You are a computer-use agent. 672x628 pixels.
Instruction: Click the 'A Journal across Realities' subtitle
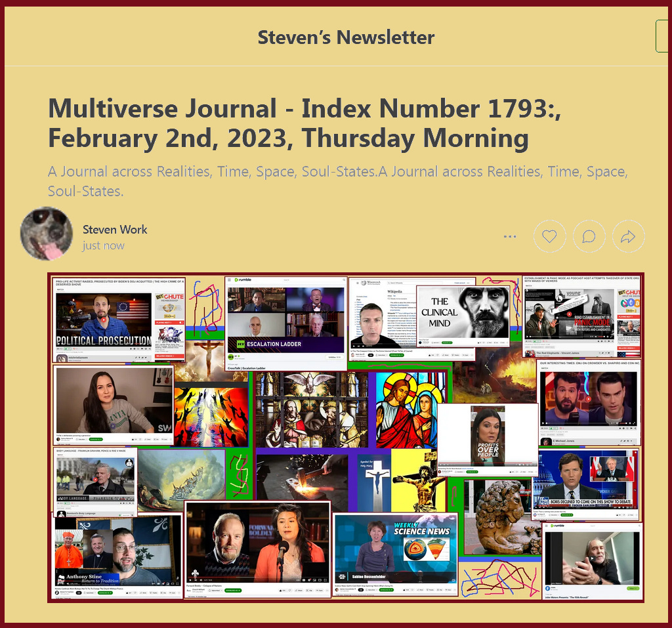point(338,181)
